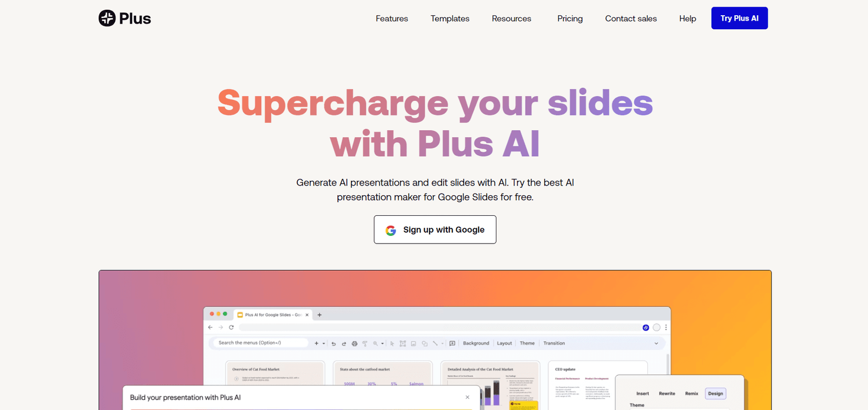Click the add comment icon
This screenshot has width=868, height=410.
(452, 343)
